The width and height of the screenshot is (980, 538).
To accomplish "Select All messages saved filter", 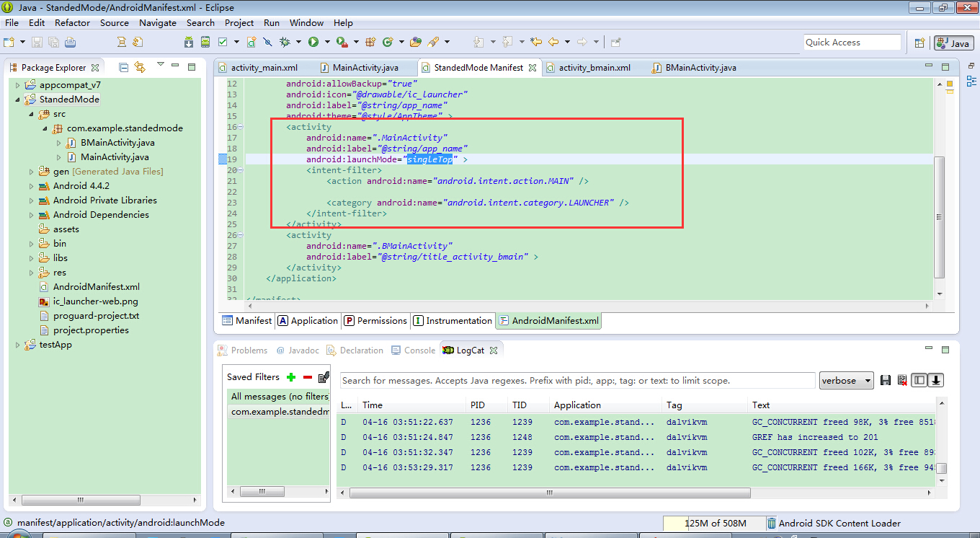I will 279,397.
